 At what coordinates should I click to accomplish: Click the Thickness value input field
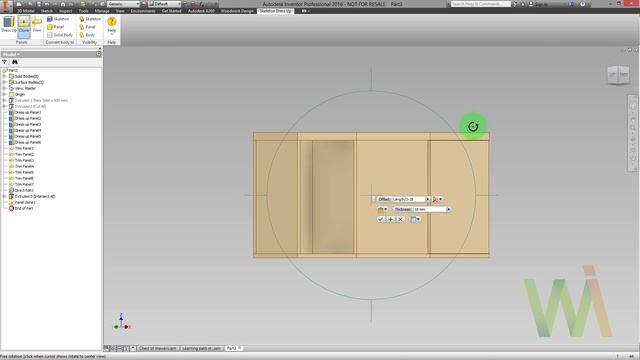429,209
